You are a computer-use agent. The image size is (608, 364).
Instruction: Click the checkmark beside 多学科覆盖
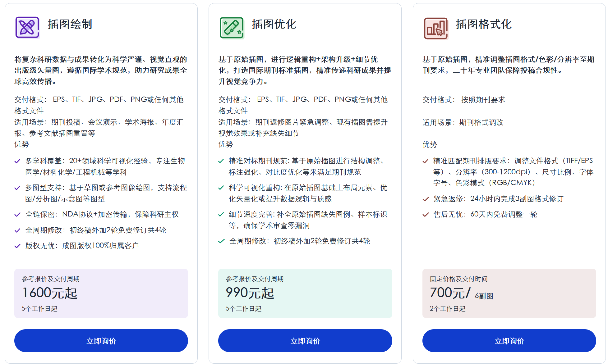17,161
